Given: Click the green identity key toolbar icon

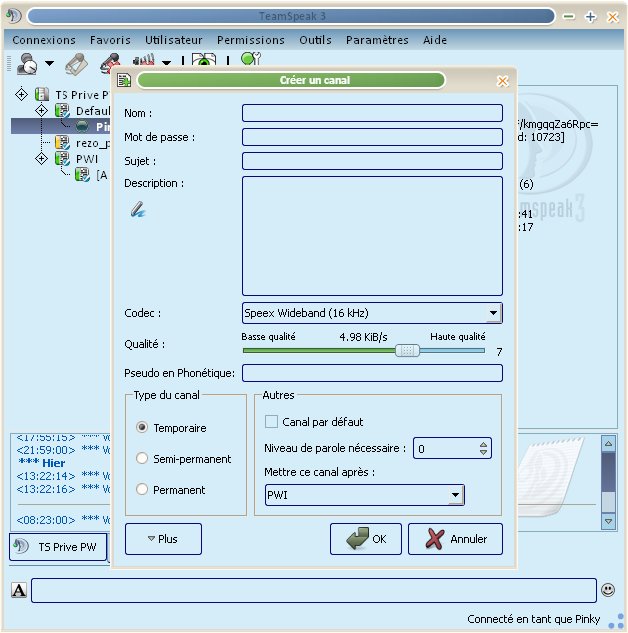Looking at the screenshot, I should tap(249, 62).
